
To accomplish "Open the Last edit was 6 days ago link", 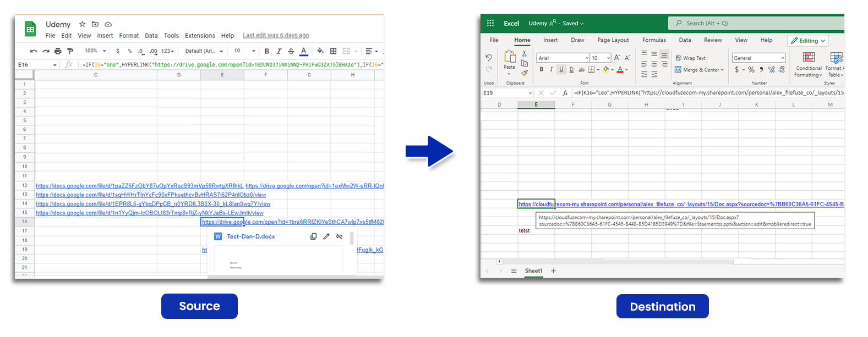I will pos(276,36).
